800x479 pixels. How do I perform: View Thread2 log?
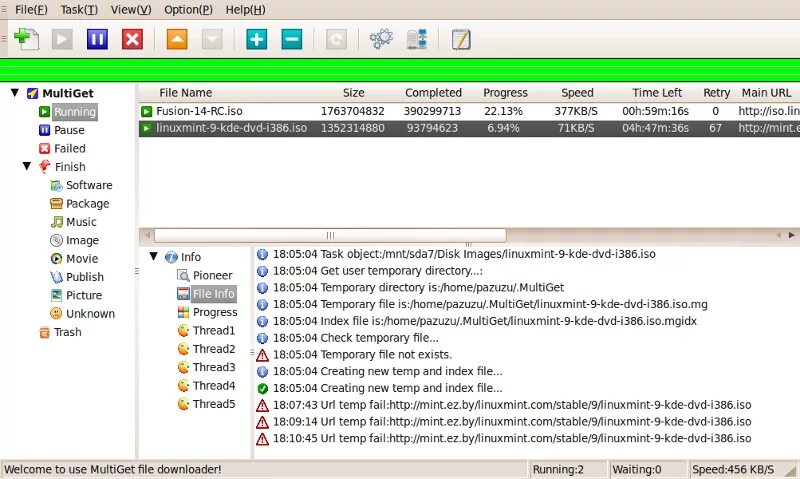pos(214,349)
